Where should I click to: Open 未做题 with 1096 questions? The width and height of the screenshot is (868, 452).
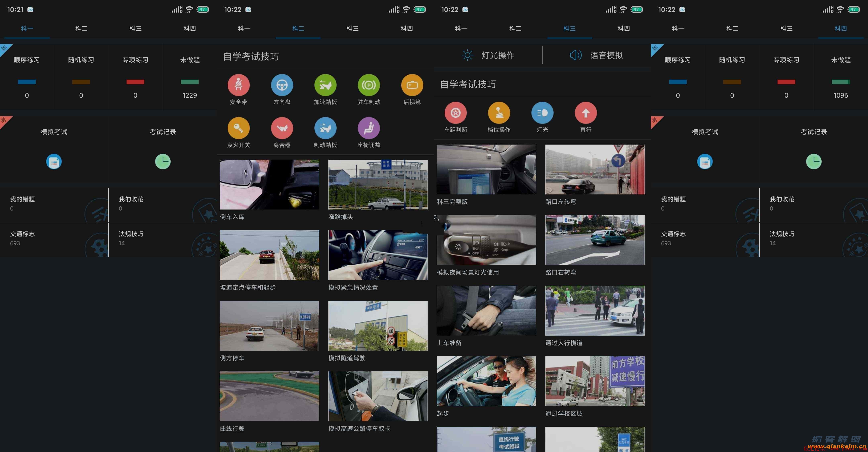tap(841, 77)
